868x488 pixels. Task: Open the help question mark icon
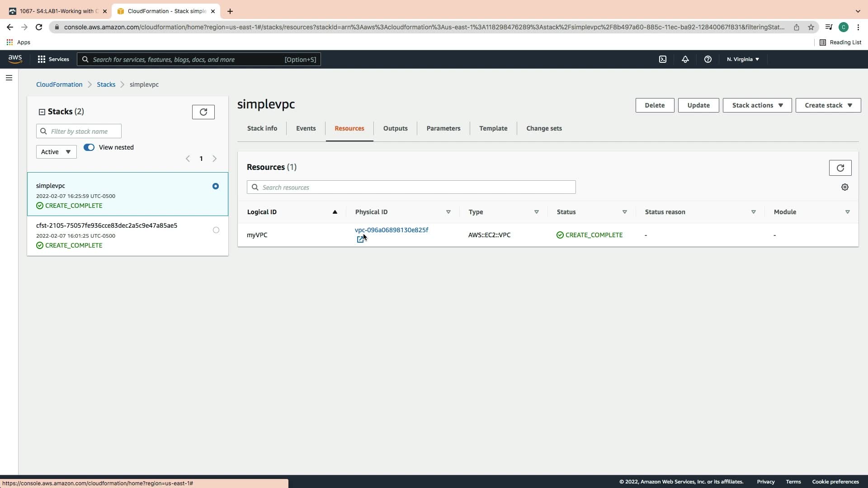708,59
